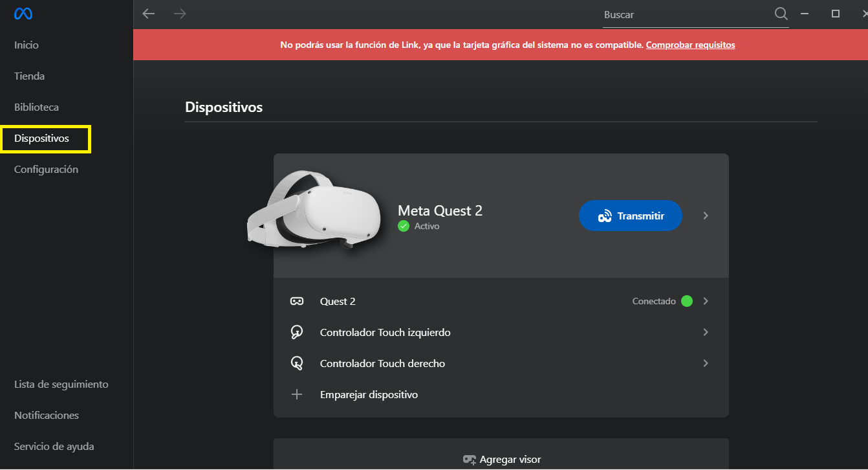Click the search magnifier icon
The height and width of the screenshot is (470, 868).
click(x=781, y=14)
